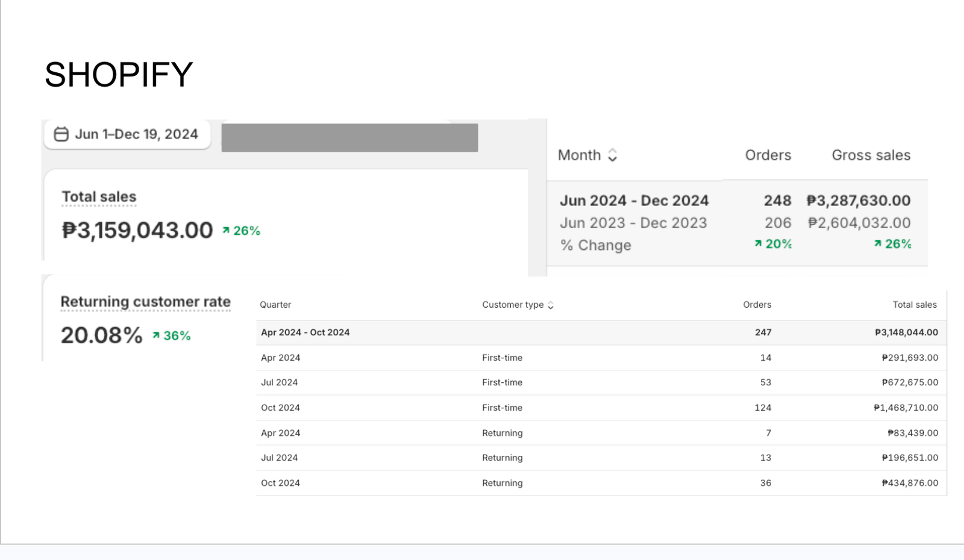Click the 36 orders cell in Oct Returning row
964x560 pixels.
(766, 483)
